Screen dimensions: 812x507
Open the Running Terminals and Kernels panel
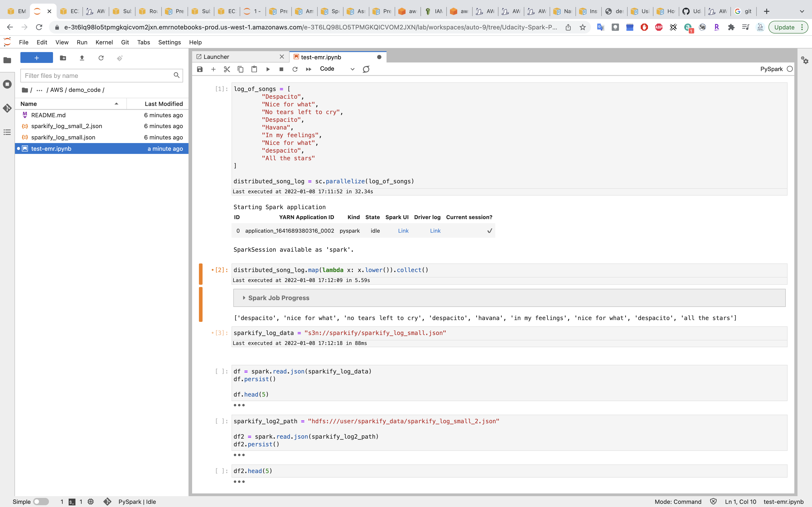tap(7, 84)
